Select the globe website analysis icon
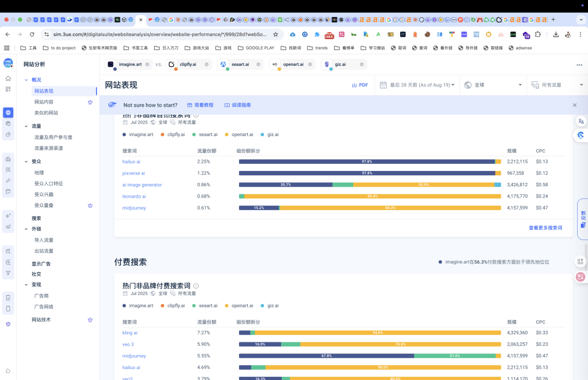 coord(8,113)
